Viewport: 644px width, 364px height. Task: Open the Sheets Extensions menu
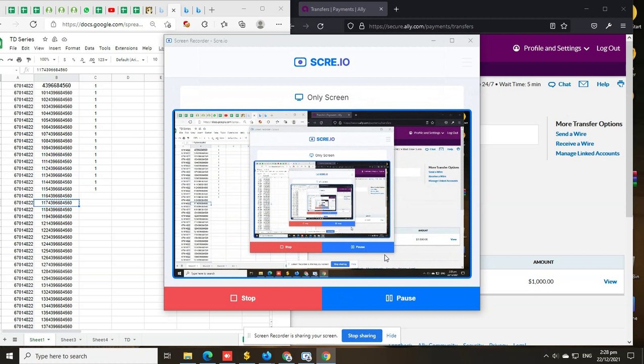[x=126, y=48]
